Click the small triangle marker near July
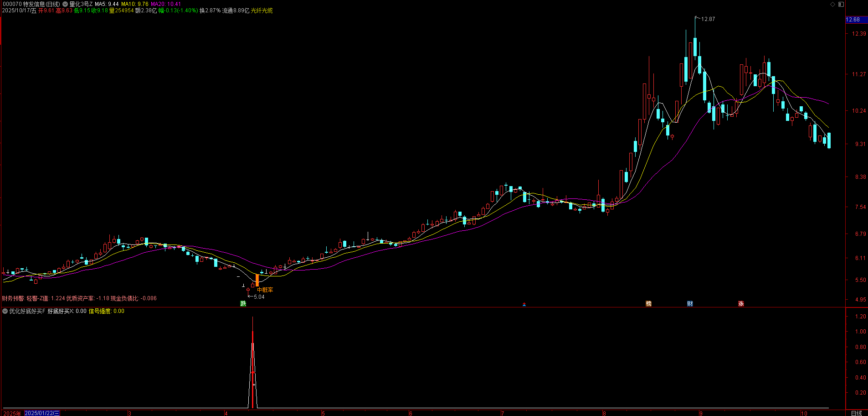Viewport: 868px width, 416px height. click(524, 304)
